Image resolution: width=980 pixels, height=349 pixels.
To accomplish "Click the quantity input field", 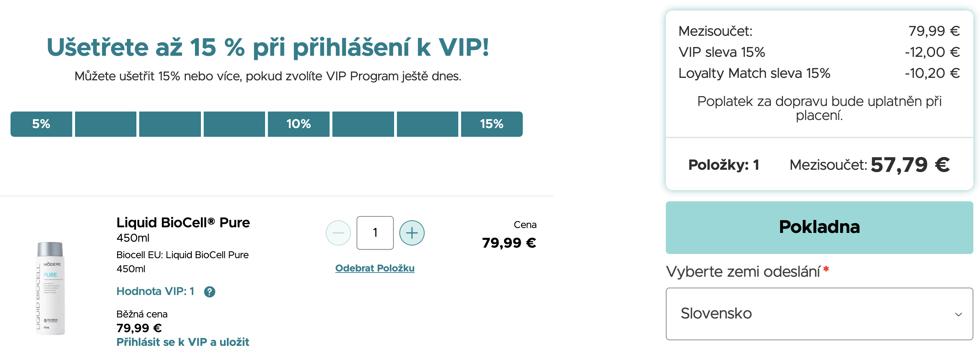I will (x=375, y=233).
